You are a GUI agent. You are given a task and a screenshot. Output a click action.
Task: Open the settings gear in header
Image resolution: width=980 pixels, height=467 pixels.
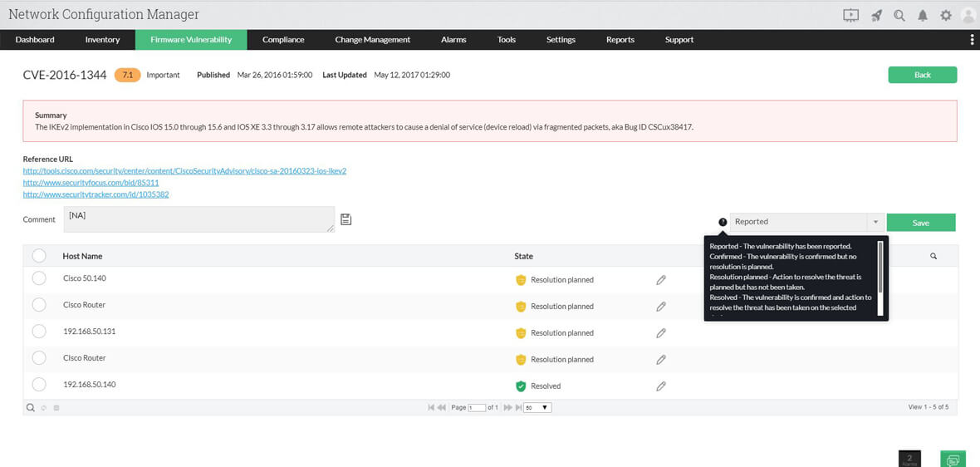[946, 15]
